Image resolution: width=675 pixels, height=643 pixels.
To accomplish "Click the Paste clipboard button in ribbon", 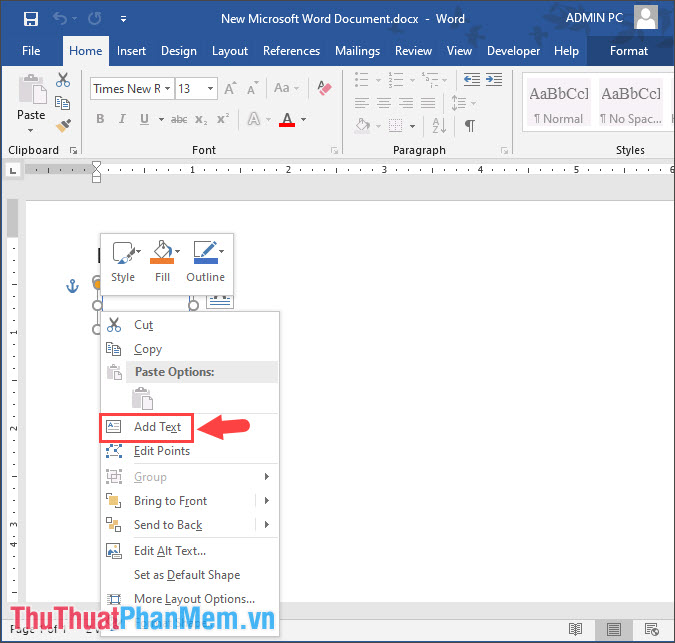I will pos(32,89).
